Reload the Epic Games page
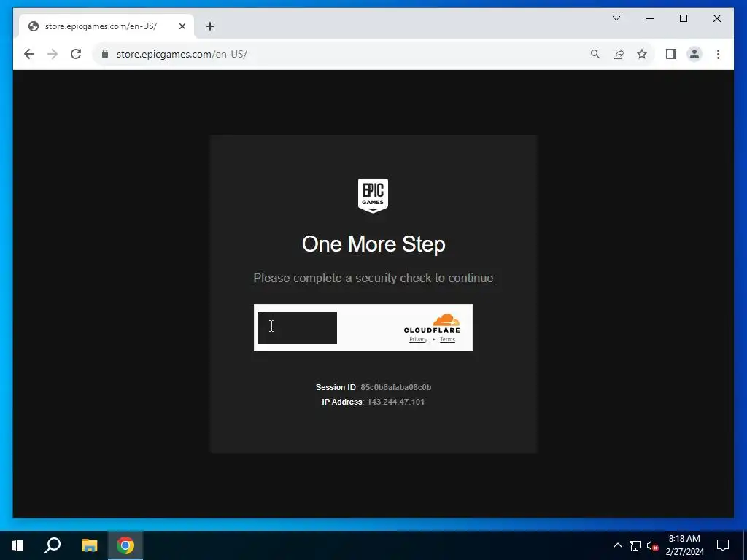The image size is (747, 560). (x=76, y=54)
